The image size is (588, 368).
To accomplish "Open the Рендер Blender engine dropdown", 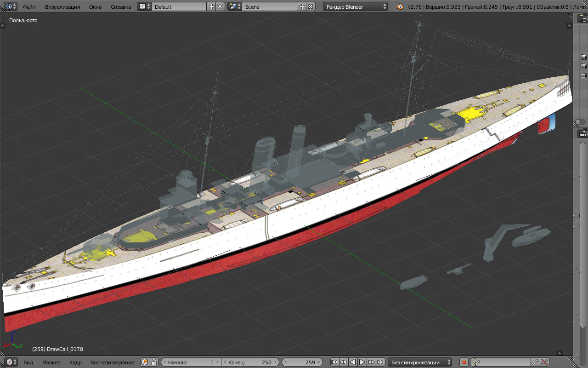I will (x=356, y=6).
